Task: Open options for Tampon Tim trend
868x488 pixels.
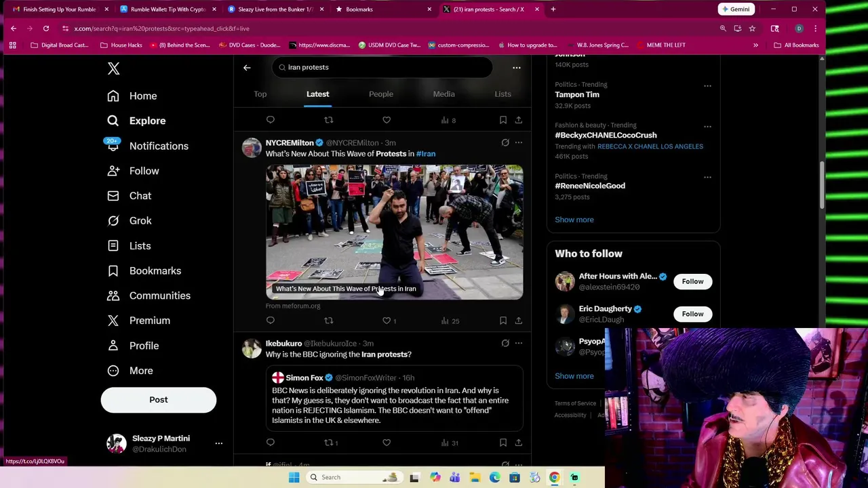Action: click(707, 86)
